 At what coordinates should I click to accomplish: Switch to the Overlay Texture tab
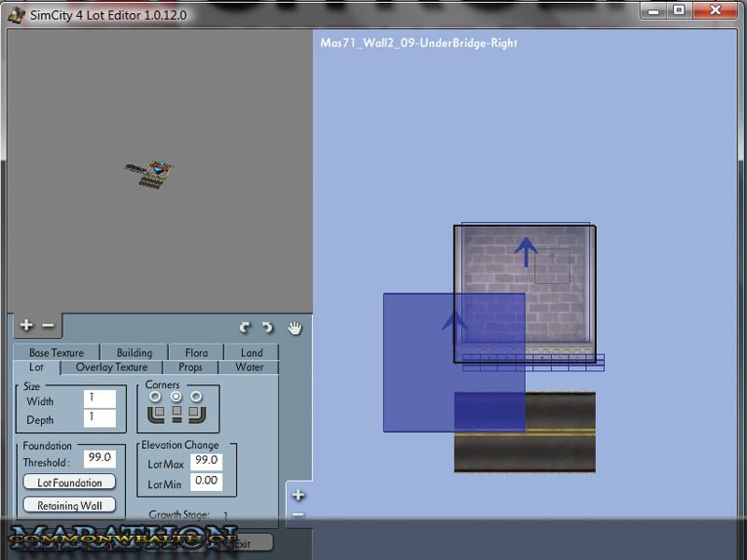click(112, 367)
